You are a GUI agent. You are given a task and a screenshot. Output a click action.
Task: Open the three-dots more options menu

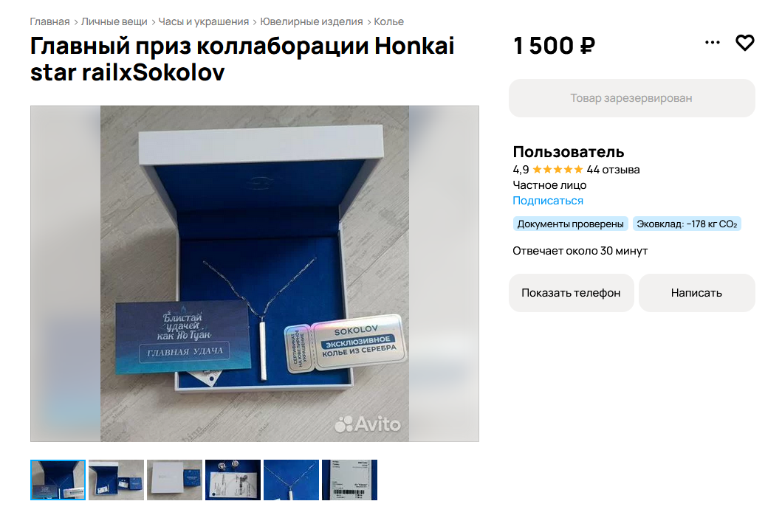click(712, 42)
